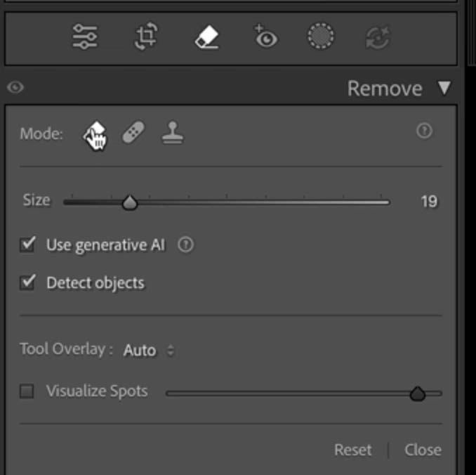This screenshot has width=476, height=475.
Task: Collapse the Remove panel with the triangle
Action: (x=444, y=88)
